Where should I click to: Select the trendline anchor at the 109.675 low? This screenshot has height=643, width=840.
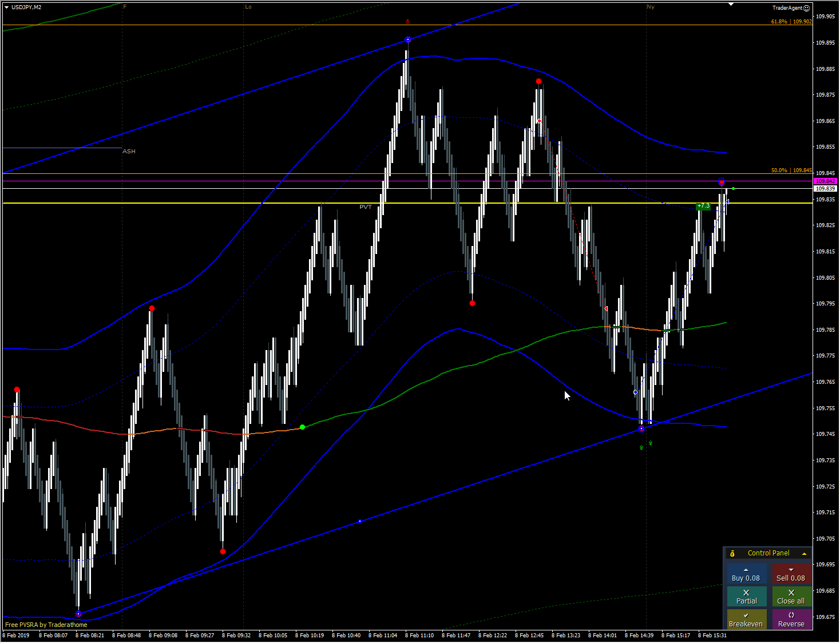click(x=78, y=614)
